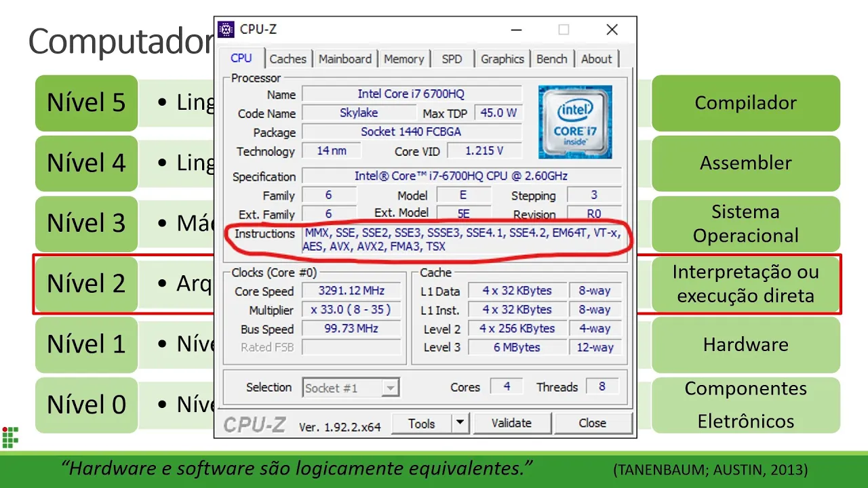Click the Core VID value 1.215 V
The width and height of the screenshot is (868, 488).
pyautogui.click(x=484, y=151)
